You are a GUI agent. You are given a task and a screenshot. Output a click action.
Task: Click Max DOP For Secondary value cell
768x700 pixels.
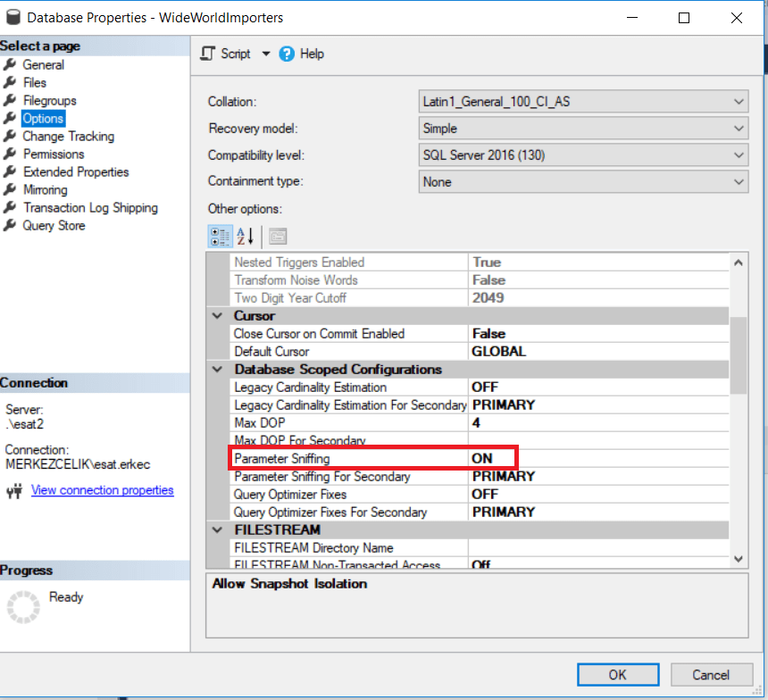[598, 440]
